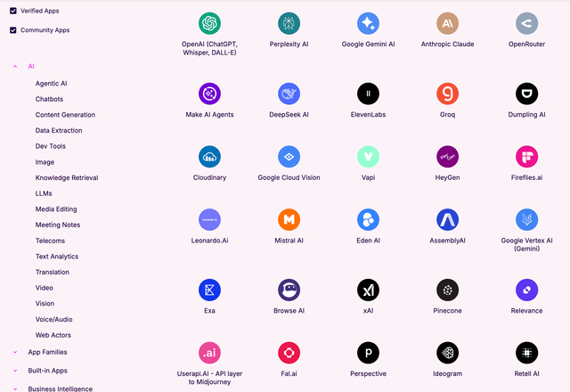
Task: Open the Vapi app icon
Action: (x=368, y=157)
